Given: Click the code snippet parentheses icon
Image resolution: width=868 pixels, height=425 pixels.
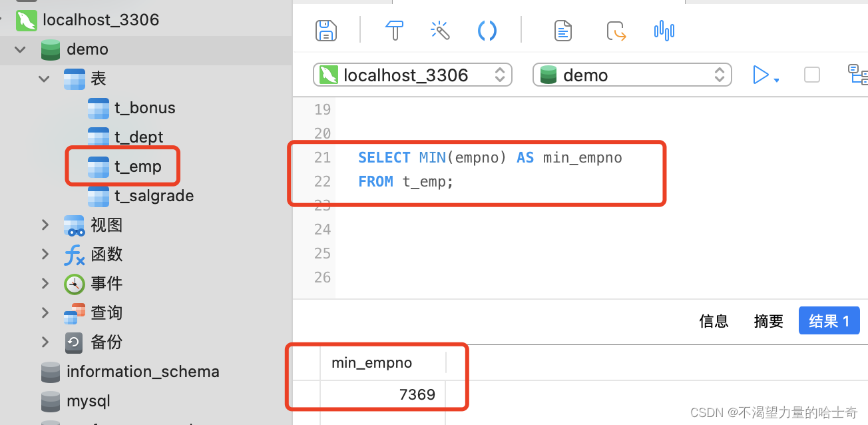Looking at the screenshot, I should click(487, 31).
